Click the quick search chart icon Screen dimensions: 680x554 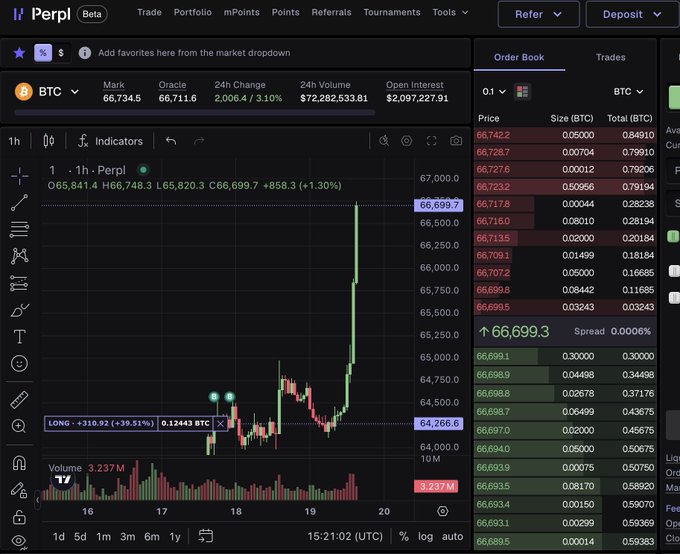pyautogui.click(x=384, y=141)
